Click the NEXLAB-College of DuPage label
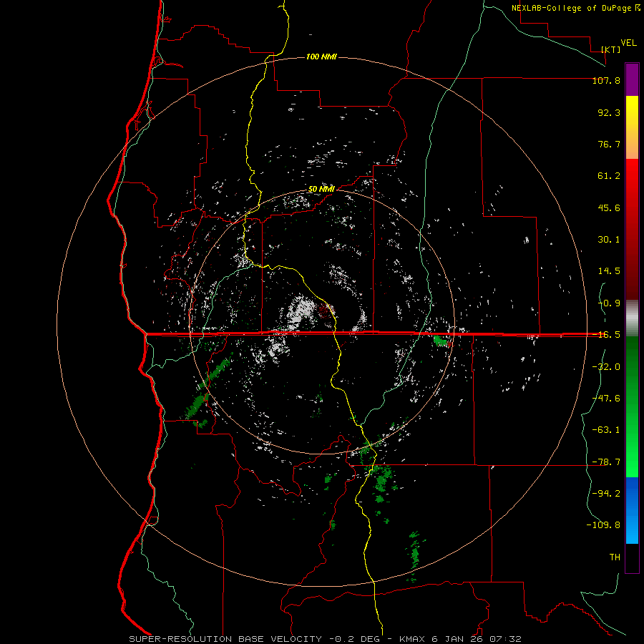Image resolution: width=644 pixels, height=644 pixels. [x=576, y=8]
